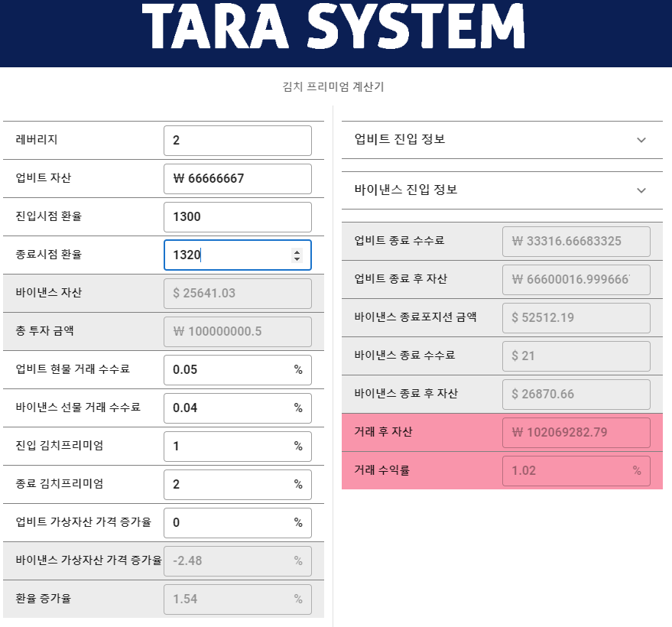Click the 바이낸스 종료포지션 금액 label
Image resolution: width=672 pixels, height=627 pixels.
pyautogui.click(x=415, y=317)
